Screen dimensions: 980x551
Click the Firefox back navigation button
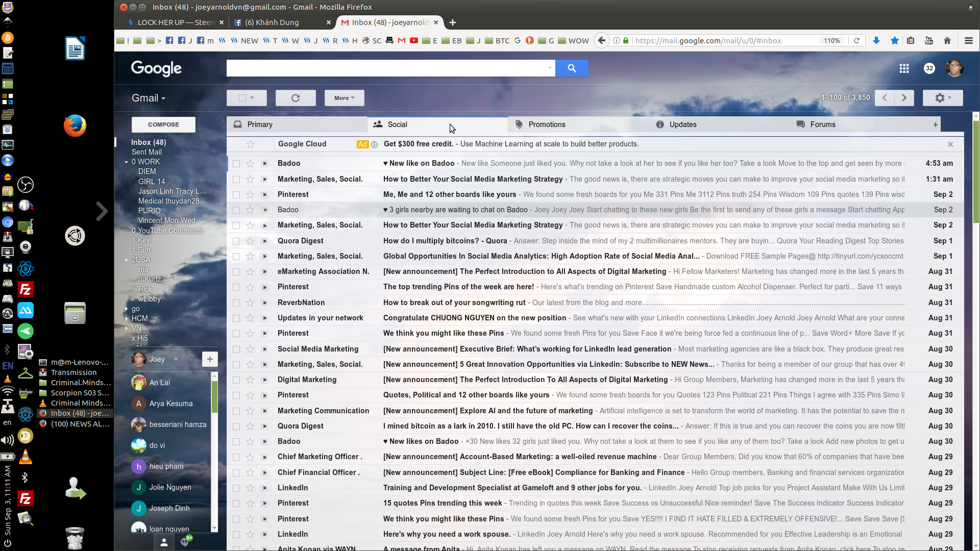click(x=602, y=40)
